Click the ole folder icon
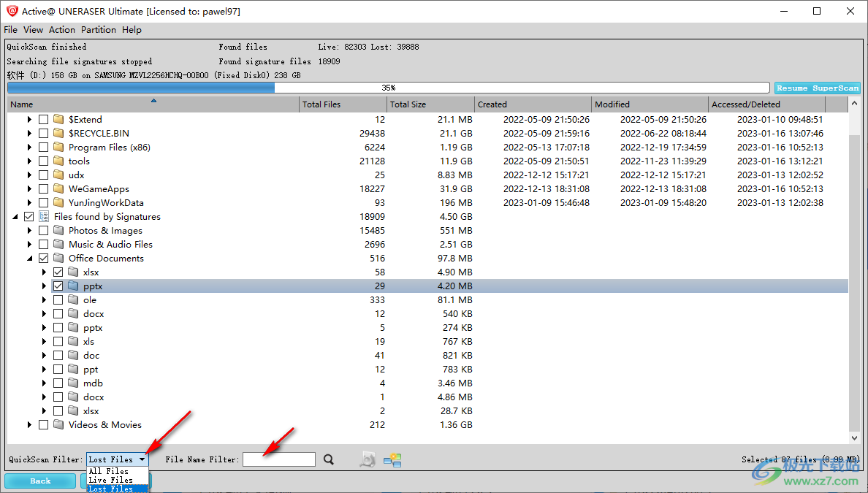This screenshot has width=868, height=493. click(74, 299)
